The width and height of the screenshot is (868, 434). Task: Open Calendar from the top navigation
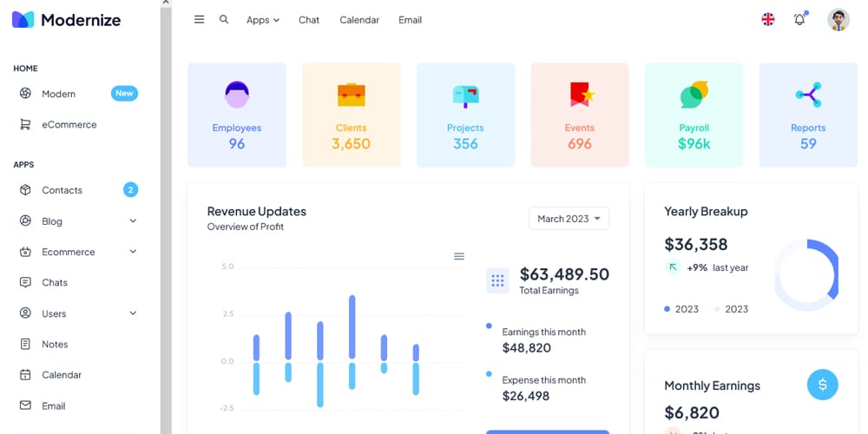(x=359, y=20)
